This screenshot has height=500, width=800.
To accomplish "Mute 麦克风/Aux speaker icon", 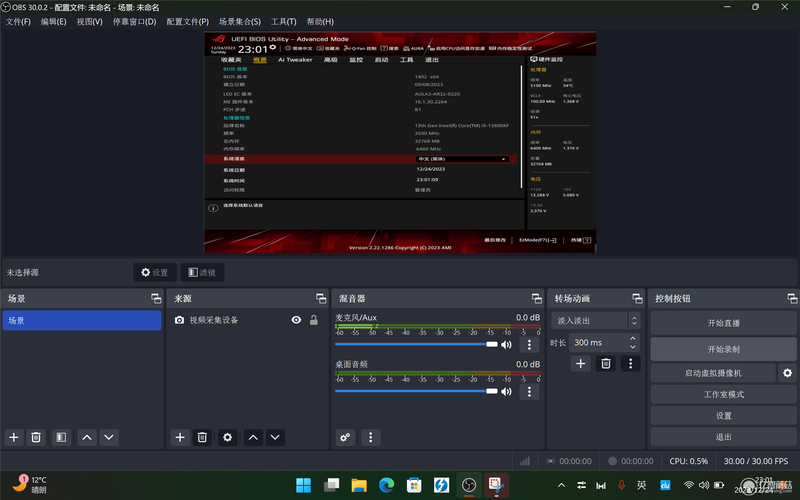I will tap(506, 345).
